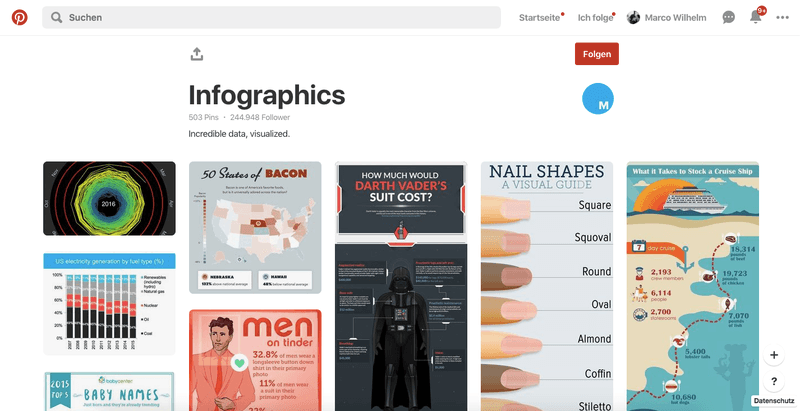
Task: Click the heart icon on men on tinder pin
Action: [x=240, y=363]
